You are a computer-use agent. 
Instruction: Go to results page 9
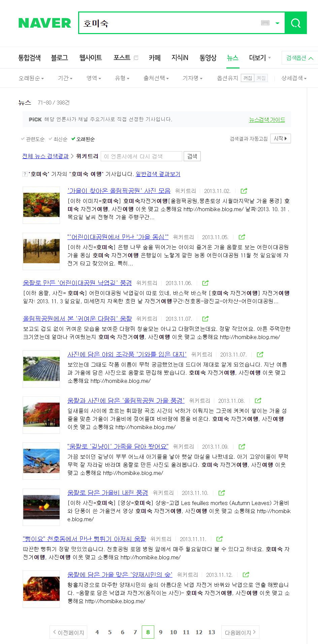(161, 632)
